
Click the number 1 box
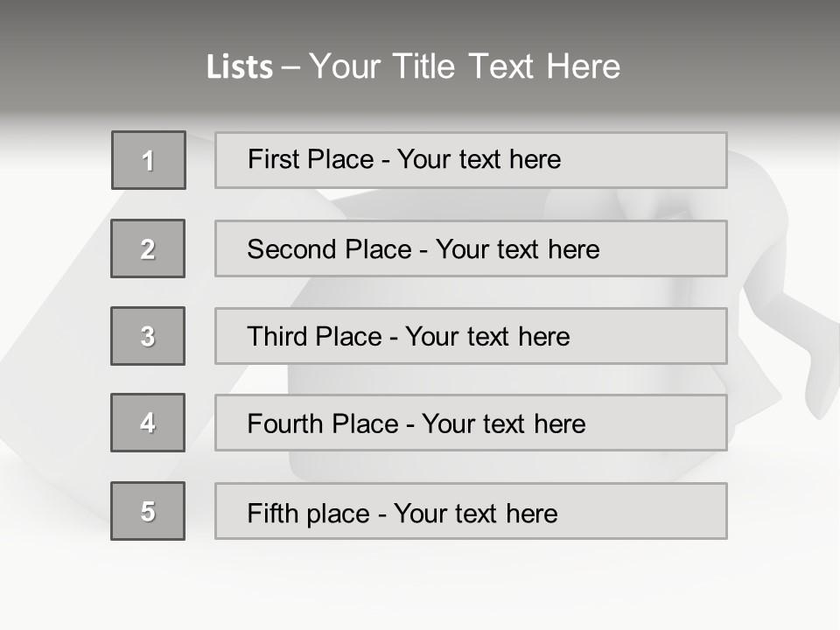tap(149, 160)
